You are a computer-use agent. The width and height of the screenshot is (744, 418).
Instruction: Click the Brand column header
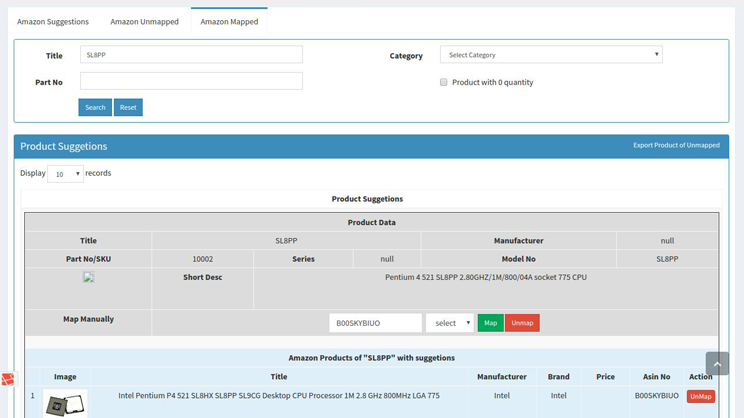(x=558, y=377)
